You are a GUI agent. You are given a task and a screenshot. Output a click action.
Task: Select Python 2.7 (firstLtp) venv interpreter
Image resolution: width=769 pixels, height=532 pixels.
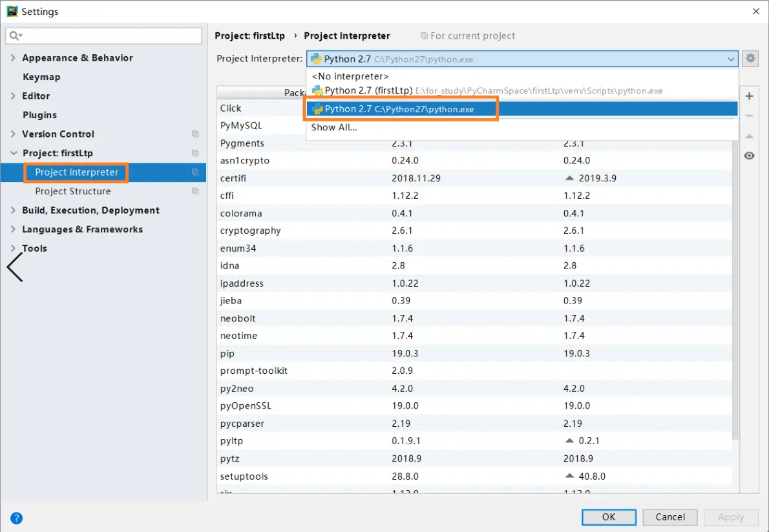[522, 90]
